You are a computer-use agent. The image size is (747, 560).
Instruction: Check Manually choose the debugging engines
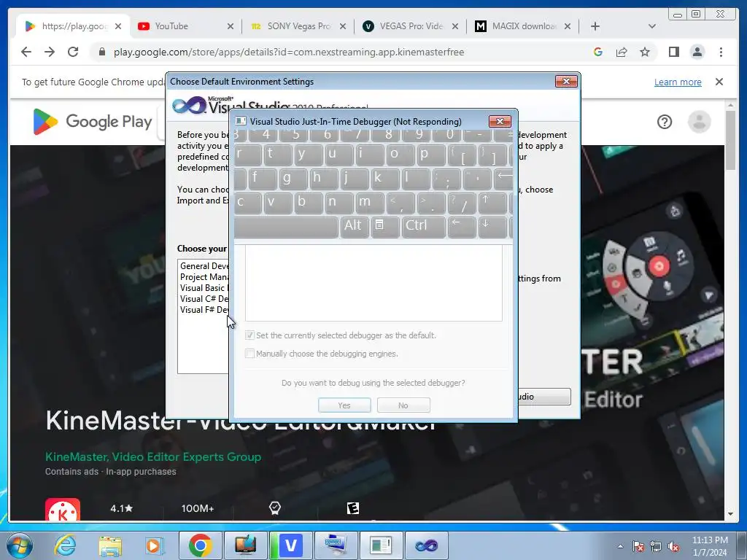tap(249, 354)
